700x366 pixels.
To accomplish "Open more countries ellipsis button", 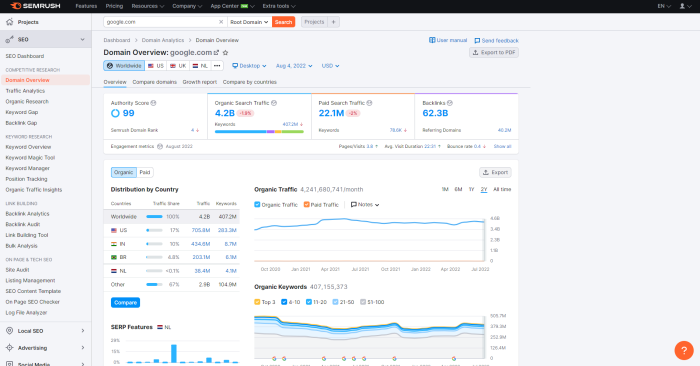I will [x=217, y=66].
